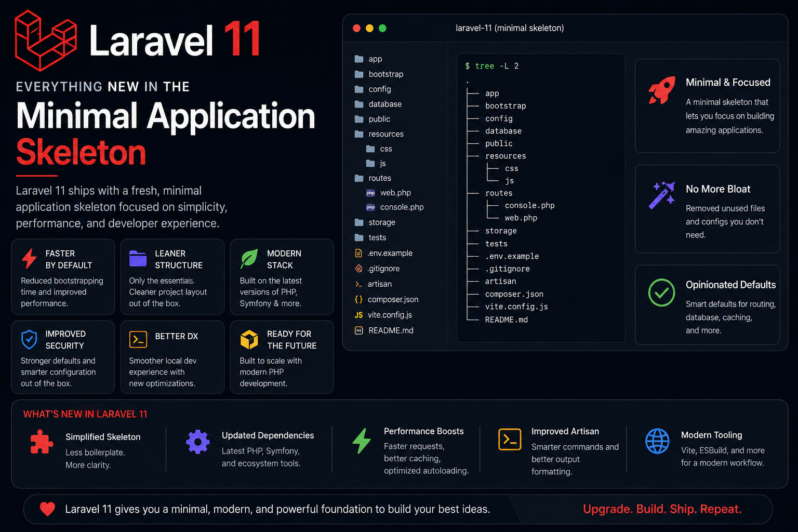Click the yellow minimize window dot
This screenshot has height=532, width=798.
pos(369,29)
